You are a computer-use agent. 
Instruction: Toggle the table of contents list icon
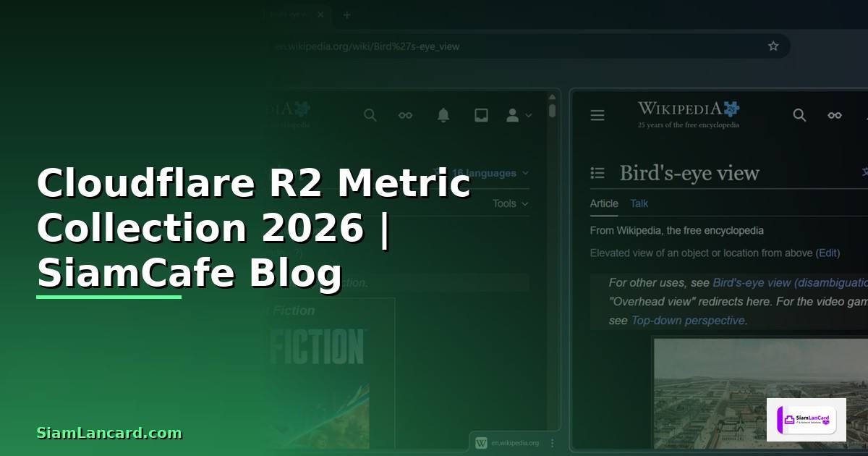tap(597, 173)
